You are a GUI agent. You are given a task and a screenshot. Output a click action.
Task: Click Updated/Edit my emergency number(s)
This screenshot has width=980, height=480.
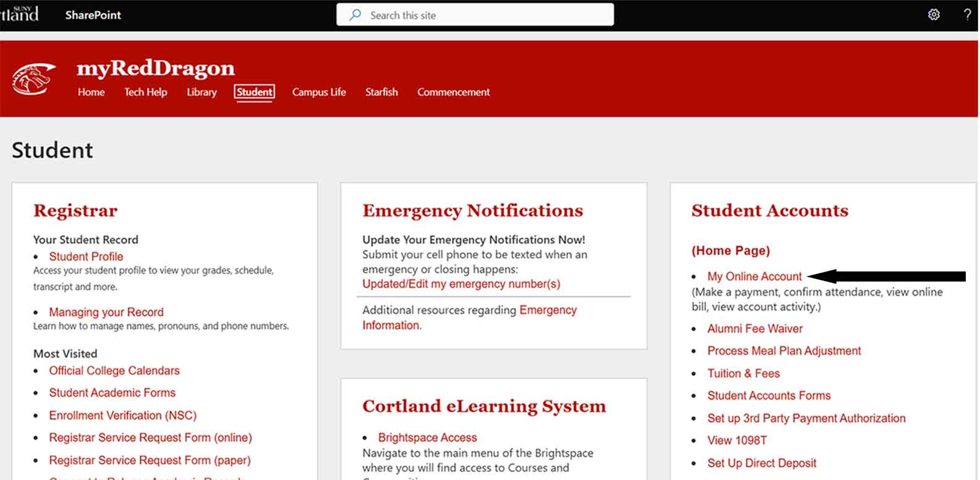(x=461, y=284)
